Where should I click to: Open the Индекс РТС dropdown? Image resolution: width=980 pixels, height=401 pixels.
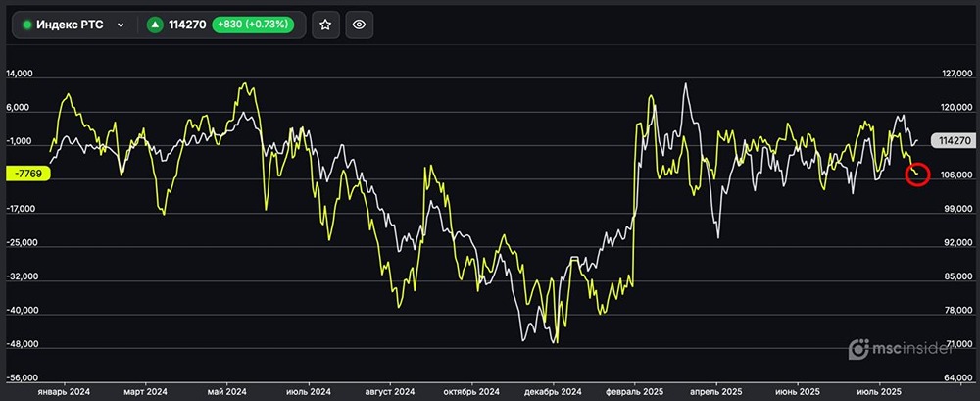click(121, 25)
